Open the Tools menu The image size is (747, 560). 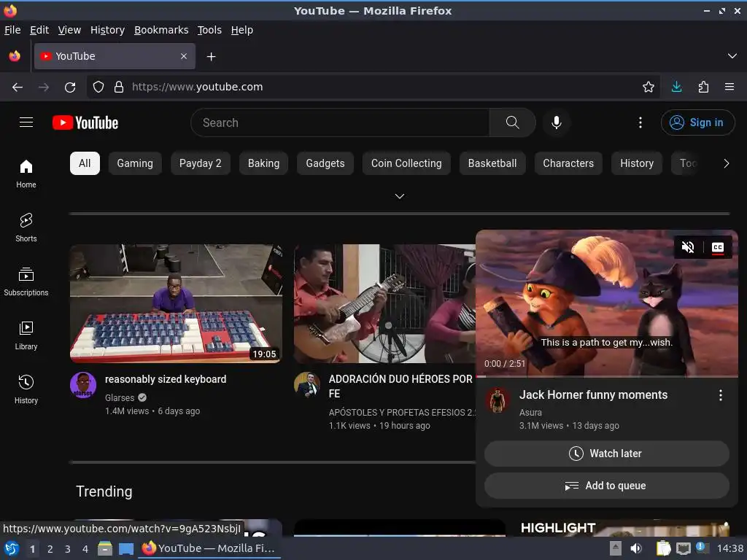pyautogui.click(x=209, y=30)
